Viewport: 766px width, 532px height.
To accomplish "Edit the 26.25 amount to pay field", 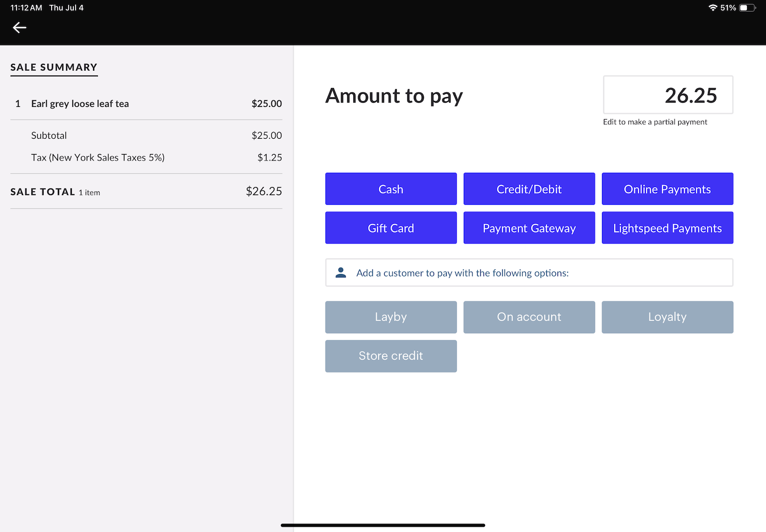I will (668, 95).
